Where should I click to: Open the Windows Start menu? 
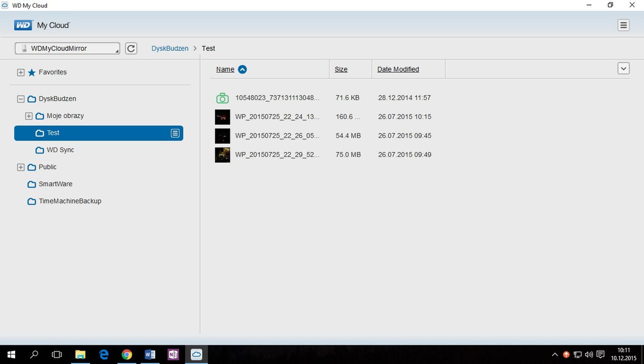pyautogui.click(x=11, y=354)
